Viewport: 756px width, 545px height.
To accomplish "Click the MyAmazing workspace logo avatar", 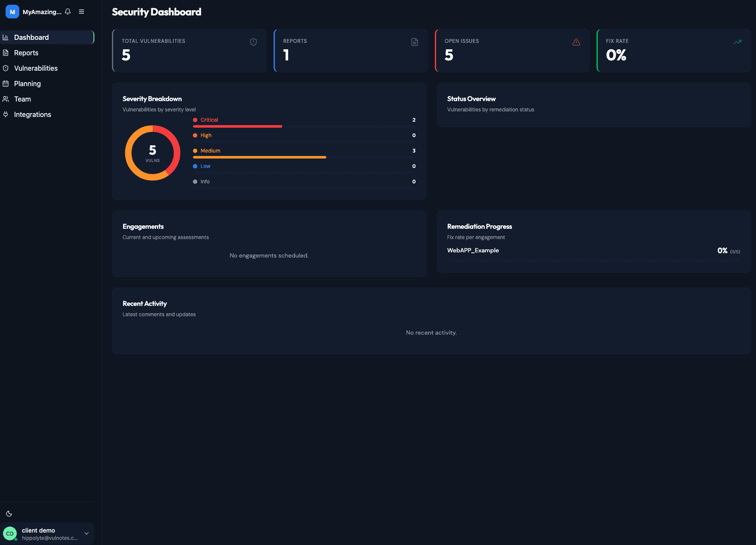I will tap(12, 12).
